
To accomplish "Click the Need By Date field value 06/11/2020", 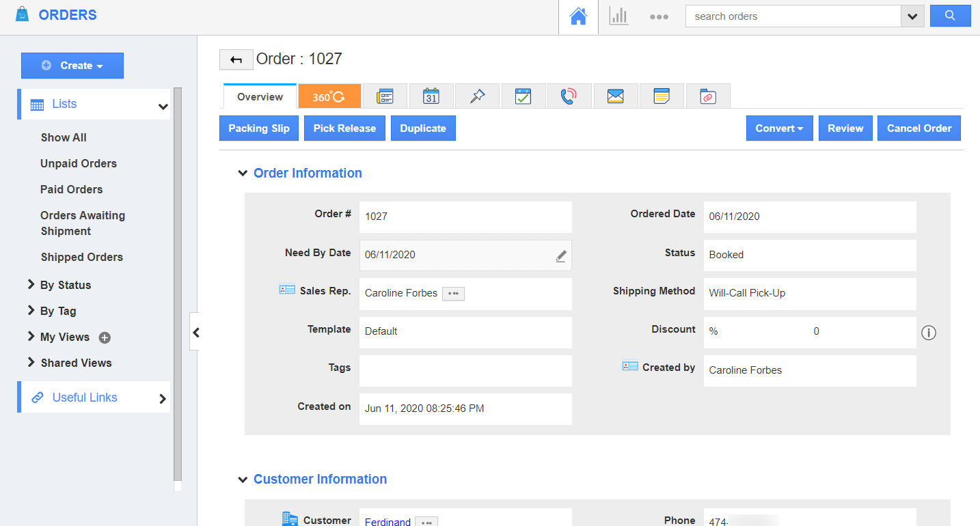I will tap(390, 255).
